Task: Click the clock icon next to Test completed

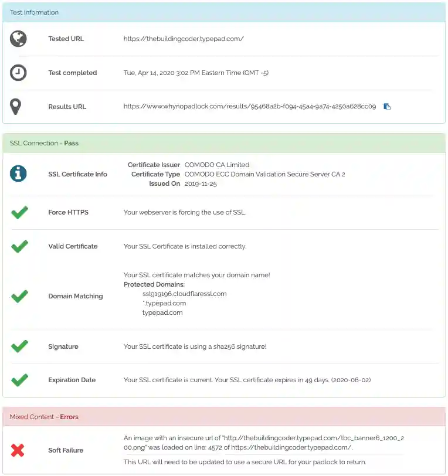Action: pos(18,73)
